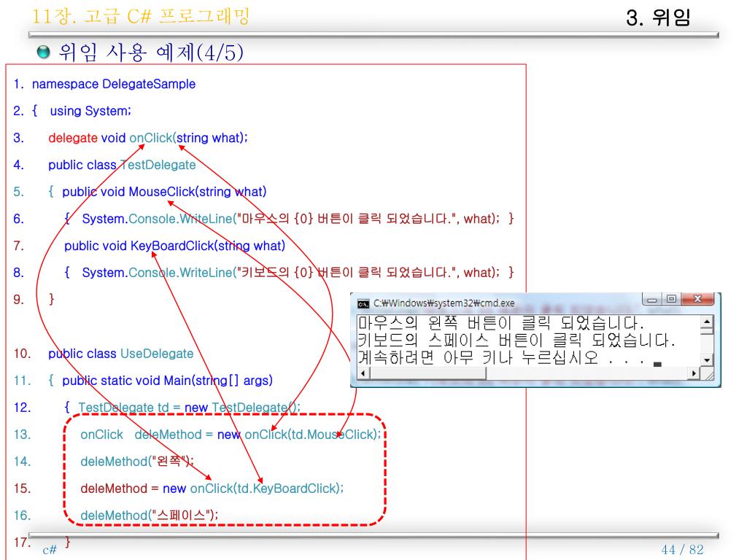This screenshot has width=747, height=560.
Task: Click the WriteLine line with '마우스의'
Action: (x=289, y=219)
